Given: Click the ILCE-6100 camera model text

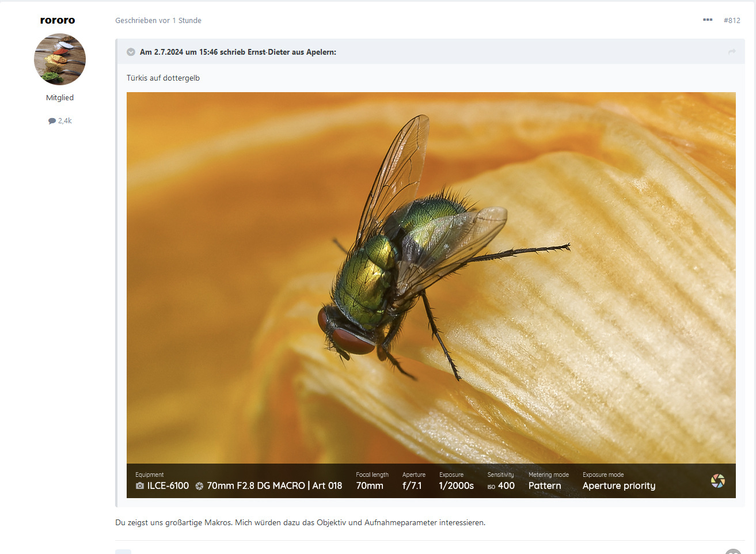Looking at the screenshot, I should coord(168,486).
